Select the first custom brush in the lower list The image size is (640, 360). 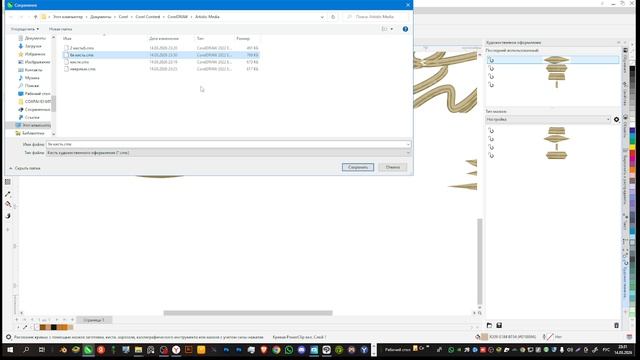(x=553, y=131)
